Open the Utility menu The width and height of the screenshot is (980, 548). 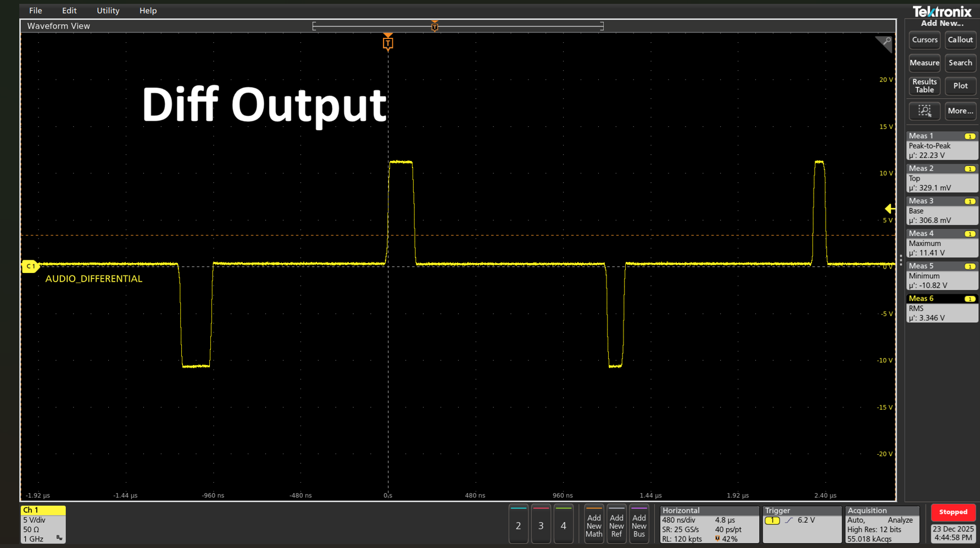tap(108, 10)
